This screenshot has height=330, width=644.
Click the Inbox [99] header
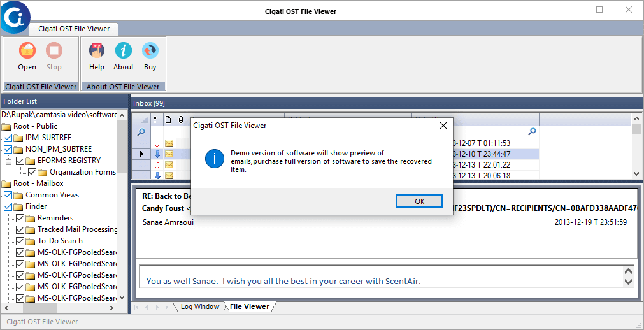(x=148, y=103)
